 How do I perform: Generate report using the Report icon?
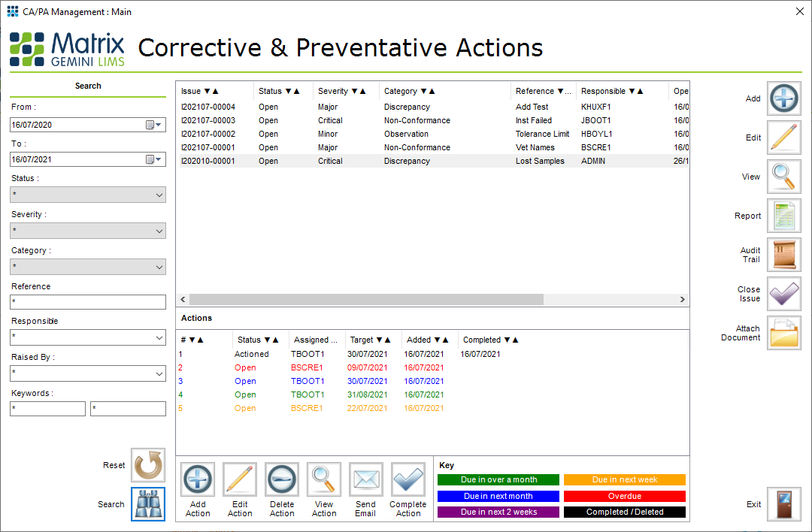coord(783,216)
